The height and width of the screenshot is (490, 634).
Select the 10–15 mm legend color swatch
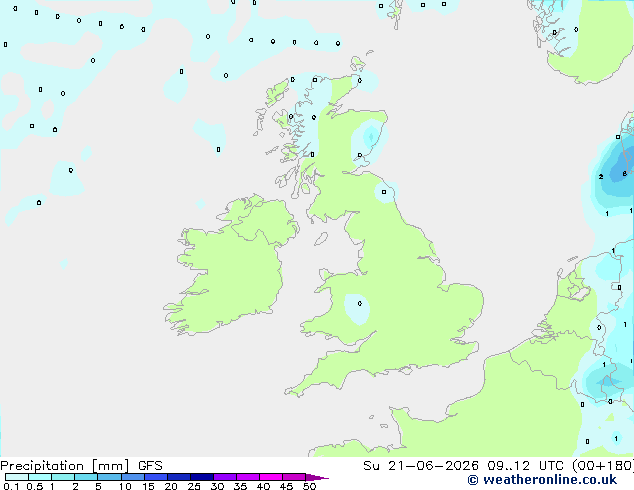point(132,477)
